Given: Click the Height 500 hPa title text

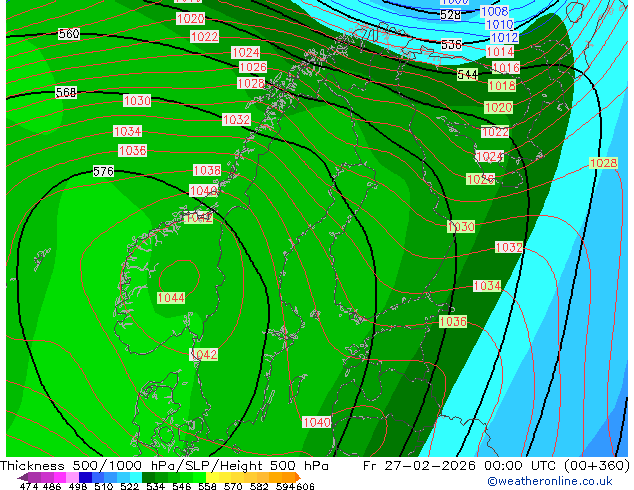Looking at the screenshot, I should click(x=275, y=466).
